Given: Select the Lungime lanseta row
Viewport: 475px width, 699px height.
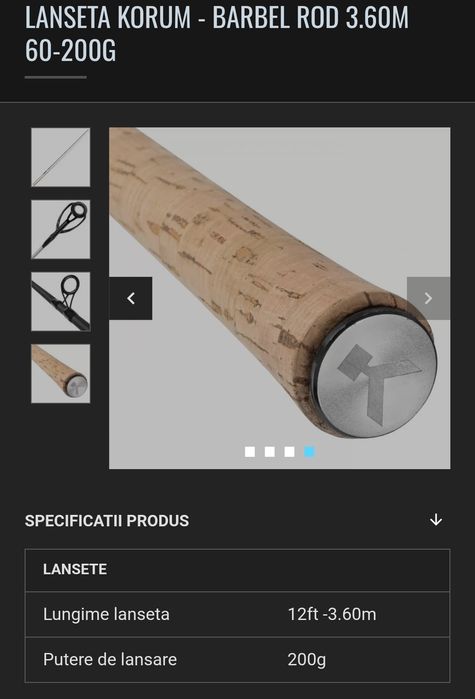Looking at the screenshot, I should pos(237,614).
